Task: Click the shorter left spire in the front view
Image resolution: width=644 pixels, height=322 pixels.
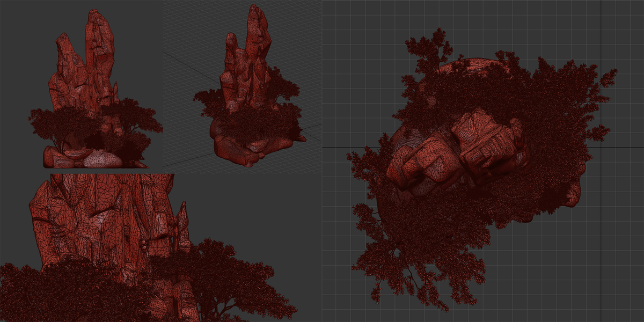Action: 64,54
